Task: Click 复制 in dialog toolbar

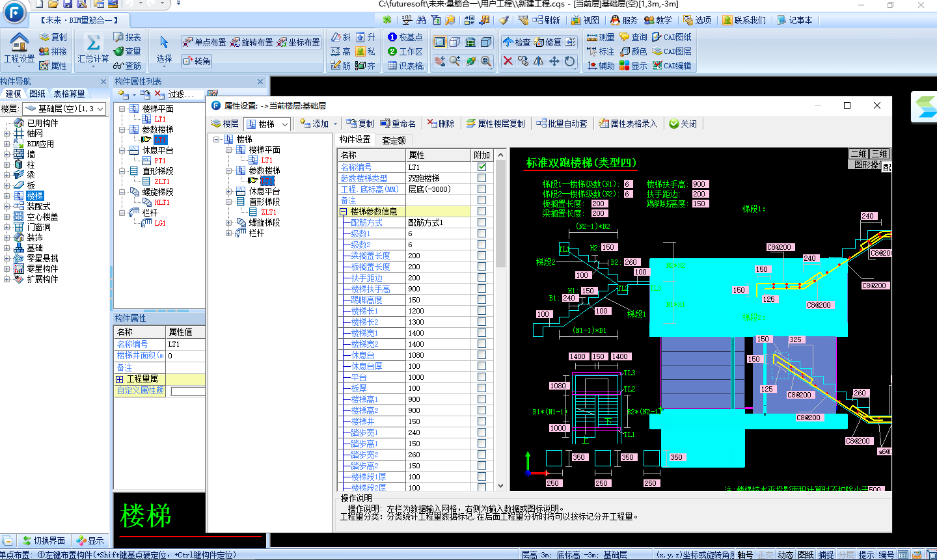Action: 360,124
